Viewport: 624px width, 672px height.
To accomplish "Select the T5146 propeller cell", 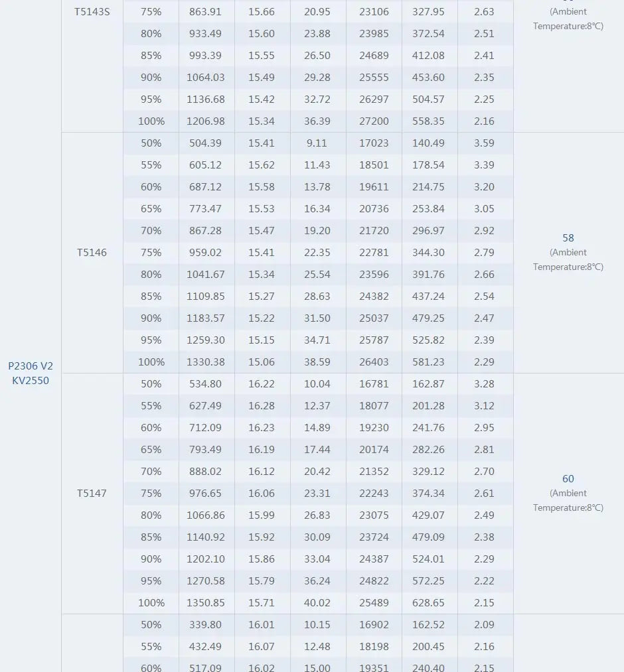I will click(92, 253).
